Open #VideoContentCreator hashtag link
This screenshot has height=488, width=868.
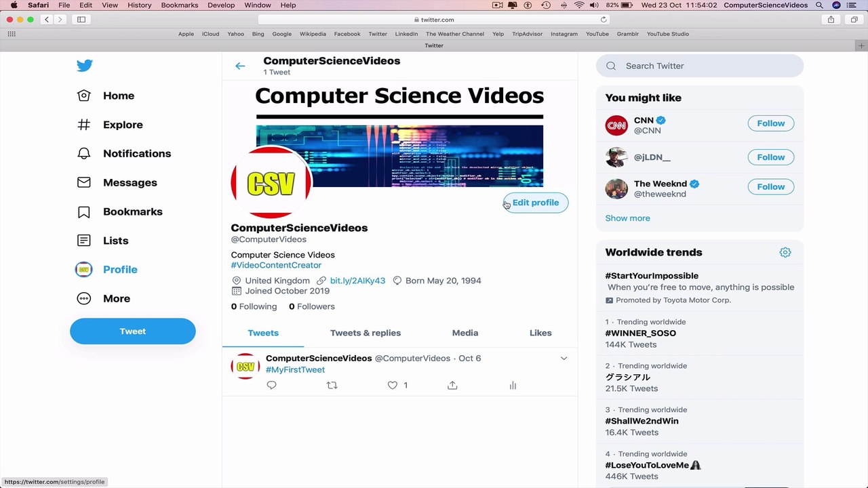(x=276, y=265)
